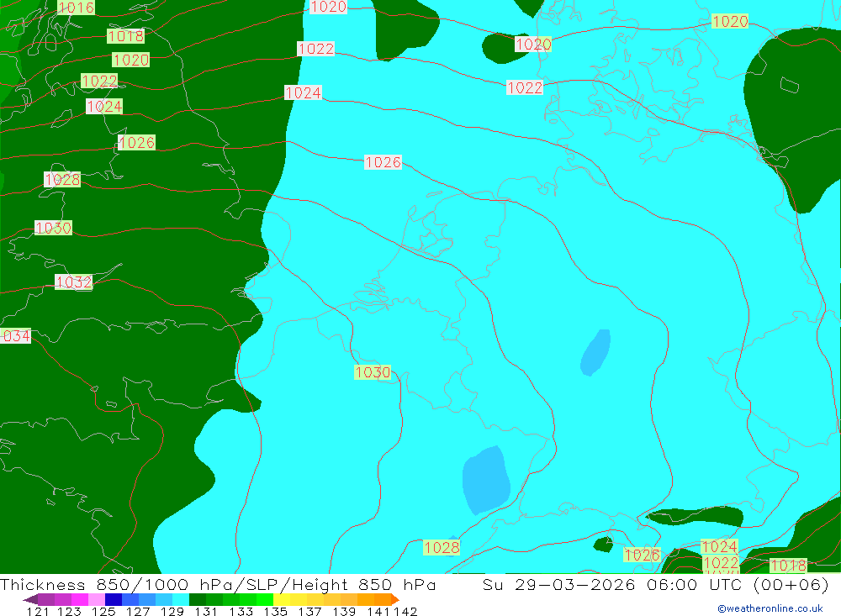This screenshot has height=616, width=841.
Task: Click the 127 legend value
Action: (138, 611)
